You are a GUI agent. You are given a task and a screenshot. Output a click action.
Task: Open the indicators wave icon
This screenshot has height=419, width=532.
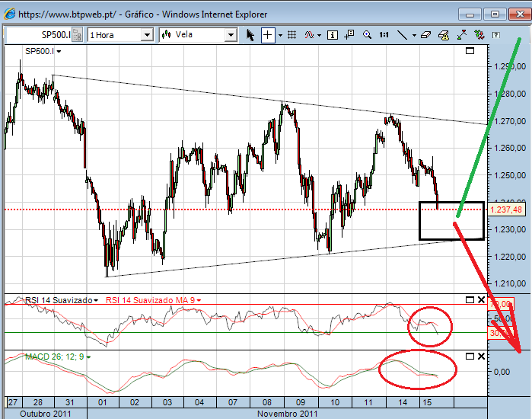coord(309,34)
